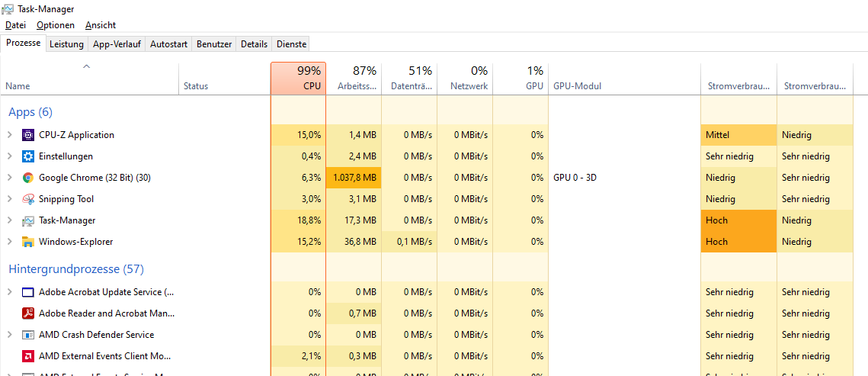Switch to the Details tab
This screenshot has height=376, width=868.
pos(254,44)
